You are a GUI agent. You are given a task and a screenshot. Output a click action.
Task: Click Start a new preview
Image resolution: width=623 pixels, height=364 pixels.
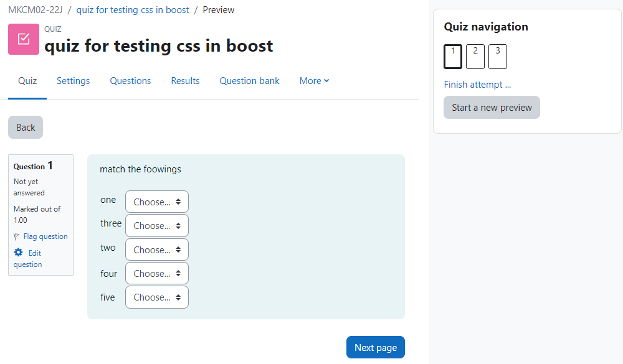pyautogui.click(x=492, y=108)
